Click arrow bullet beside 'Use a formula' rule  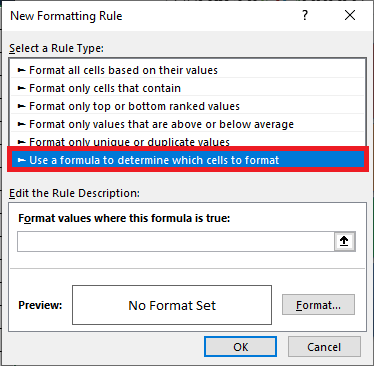pyautogui.click(x=21, y=160)
